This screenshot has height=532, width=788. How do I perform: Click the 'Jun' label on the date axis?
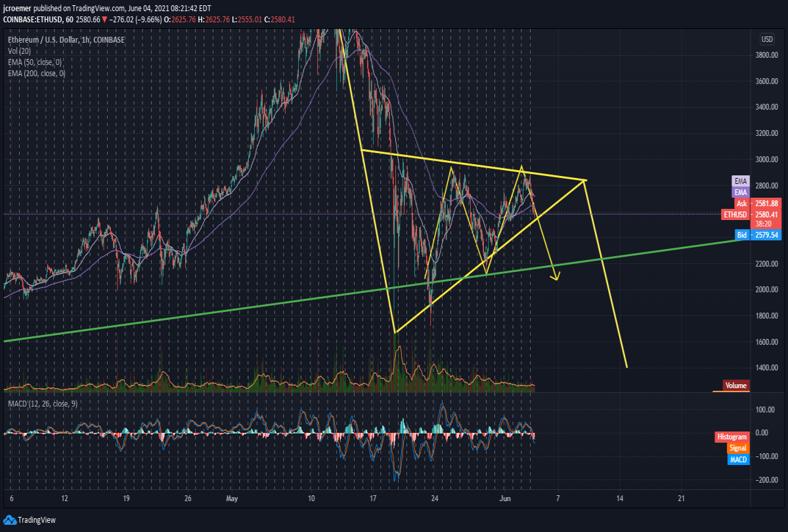[x=506, y=499]
